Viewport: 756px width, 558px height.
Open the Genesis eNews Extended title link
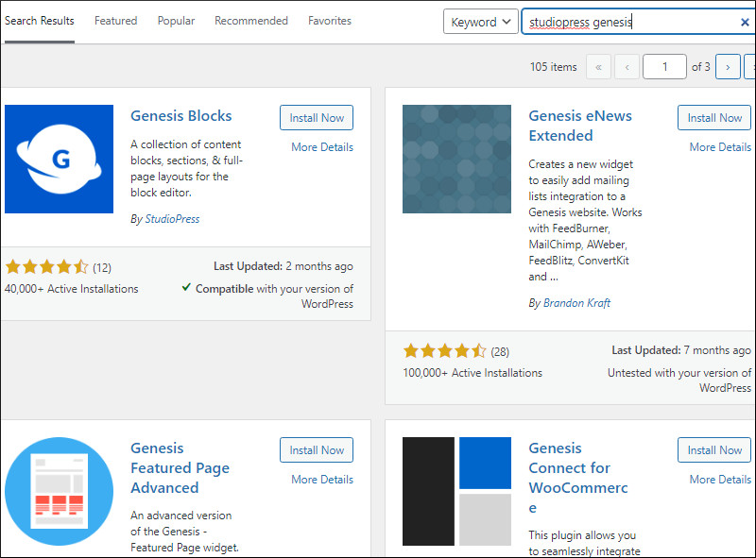pos(580,126)
